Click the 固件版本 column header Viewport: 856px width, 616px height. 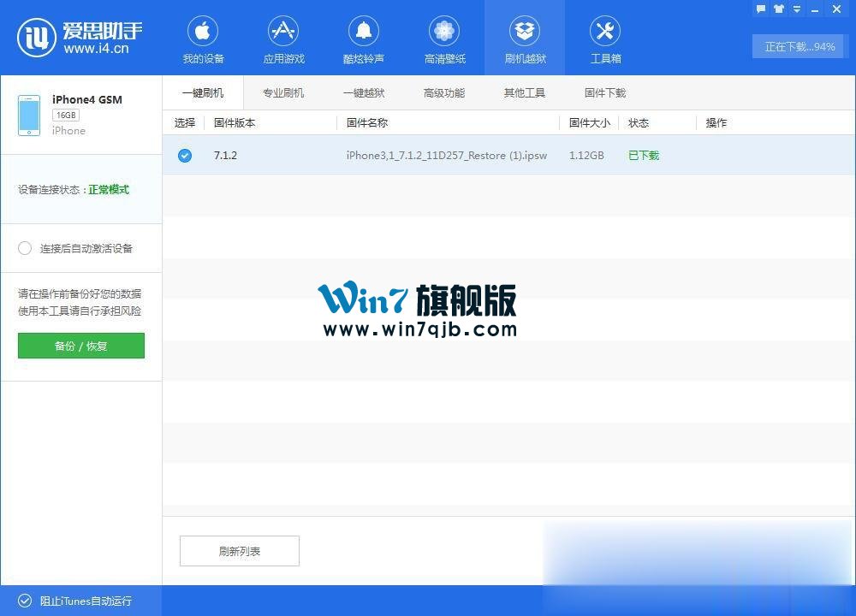point(235,122)
